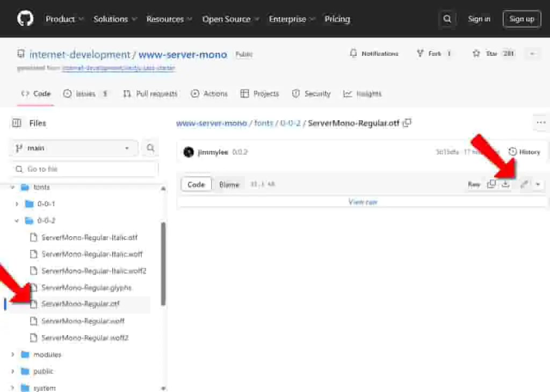Click the GitHub logo icon
Image resolution: width=550 pixels, height=392 pixels.
pyautogui.click(x=25, y=18)
